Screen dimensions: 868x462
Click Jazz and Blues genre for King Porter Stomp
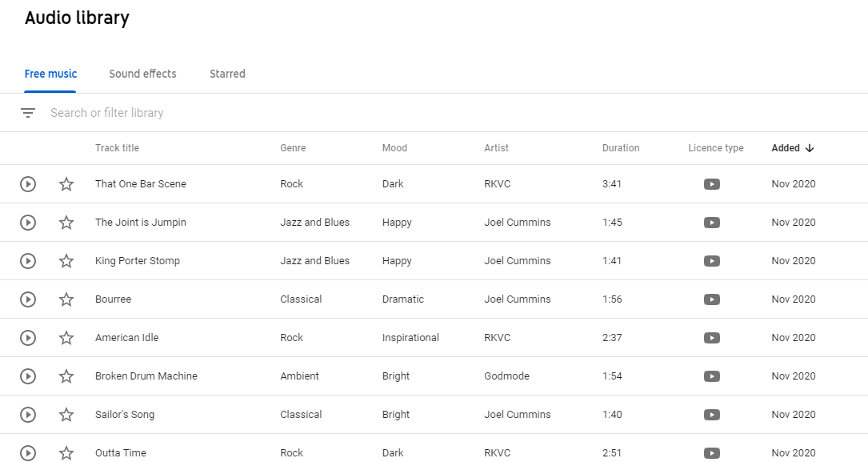click(314, 261)
